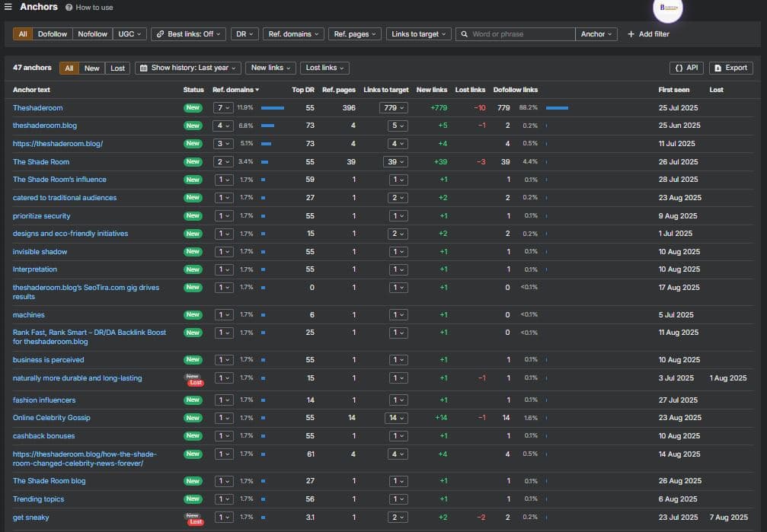
Task: Click the Export file icon
Action: tap(717, 68)
